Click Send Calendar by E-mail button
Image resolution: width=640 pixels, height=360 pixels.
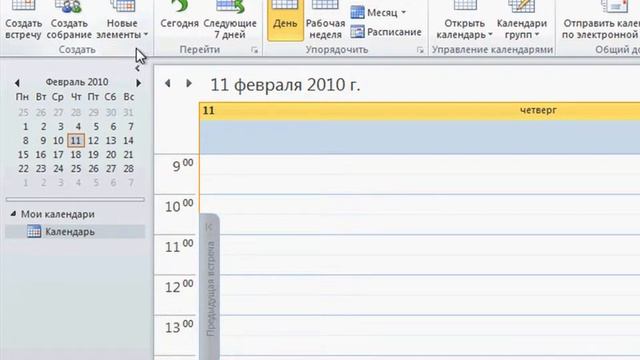pyautogui.click(x=600, y=20)
